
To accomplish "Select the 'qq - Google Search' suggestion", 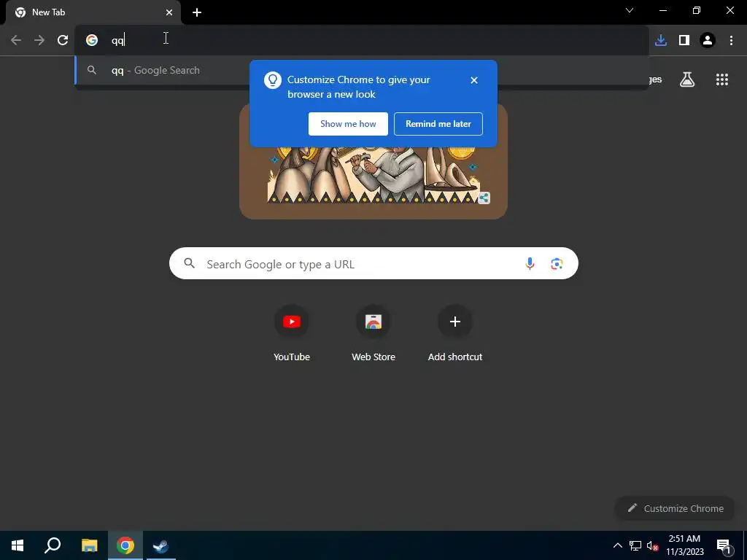I will tap(362, 71).
